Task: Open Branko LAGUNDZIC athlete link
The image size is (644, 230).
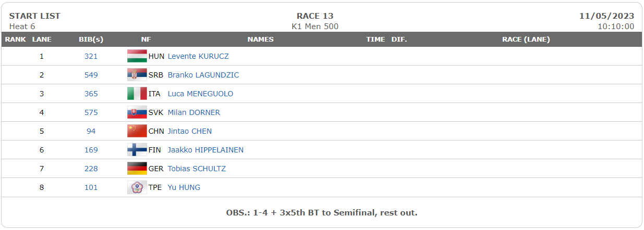Action: 203,75
